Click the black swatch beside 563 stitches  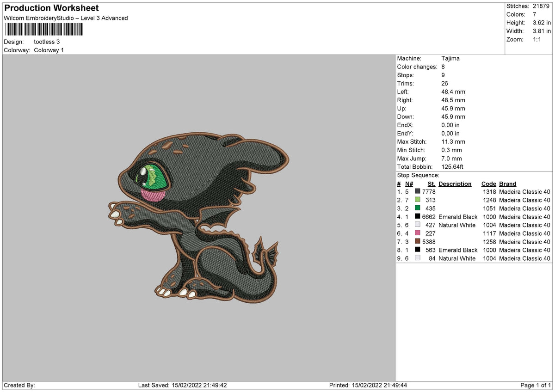tap(418, 250)
